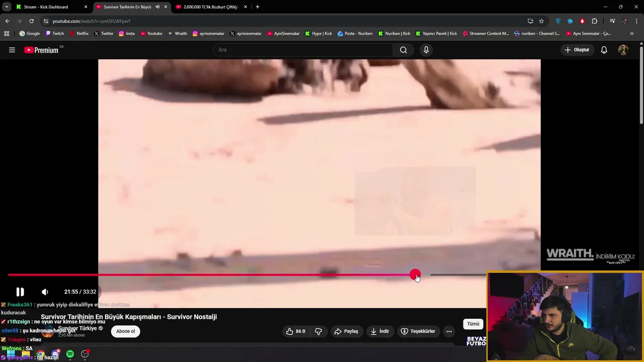
Task: Select the 'Tümü' filter chip
Action: point(473,324)
